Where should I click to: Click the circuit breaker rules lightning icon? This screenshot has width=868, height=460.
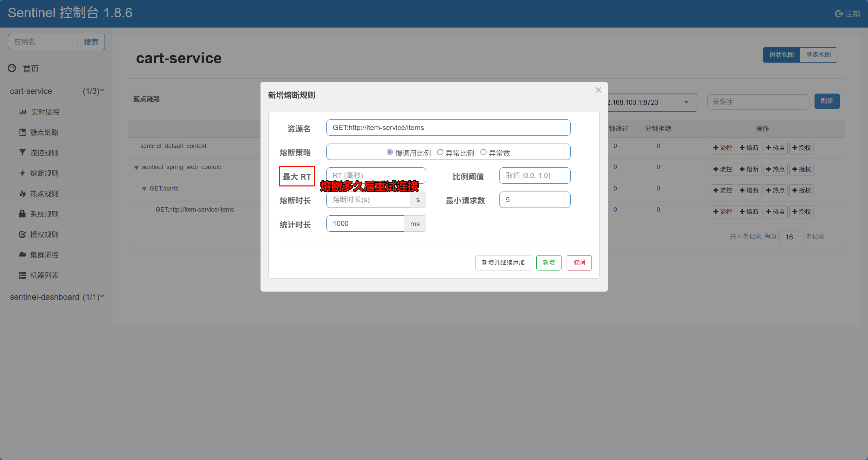click(22, 173)
